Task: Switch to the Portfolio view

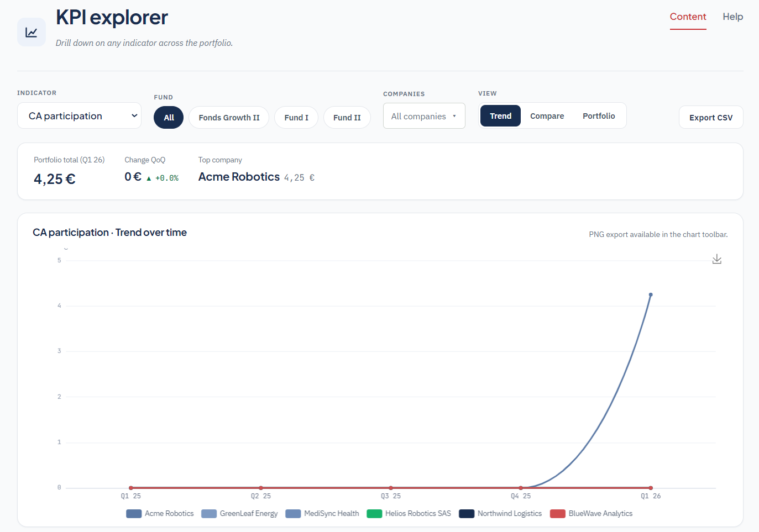Action: [x=599, y=116]
